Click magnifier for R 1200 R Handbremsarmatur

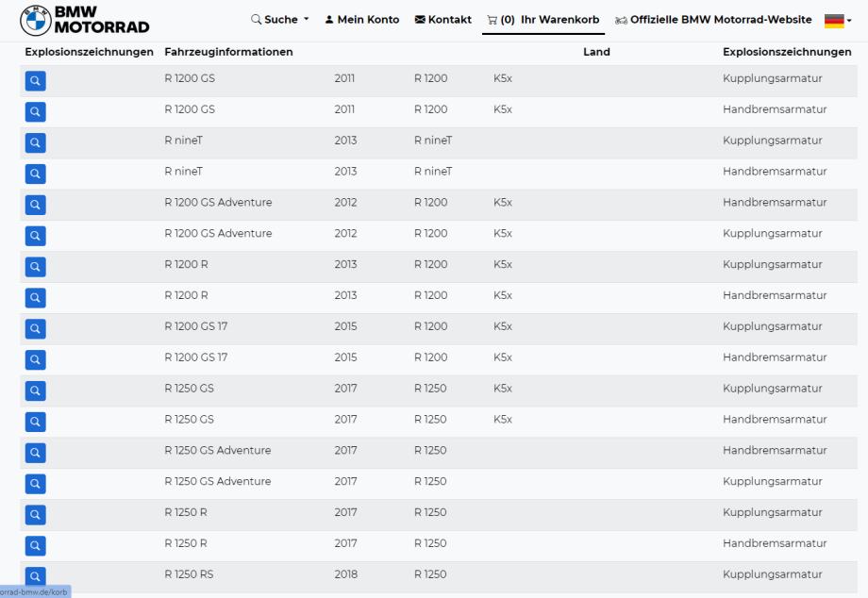[35, 298]
